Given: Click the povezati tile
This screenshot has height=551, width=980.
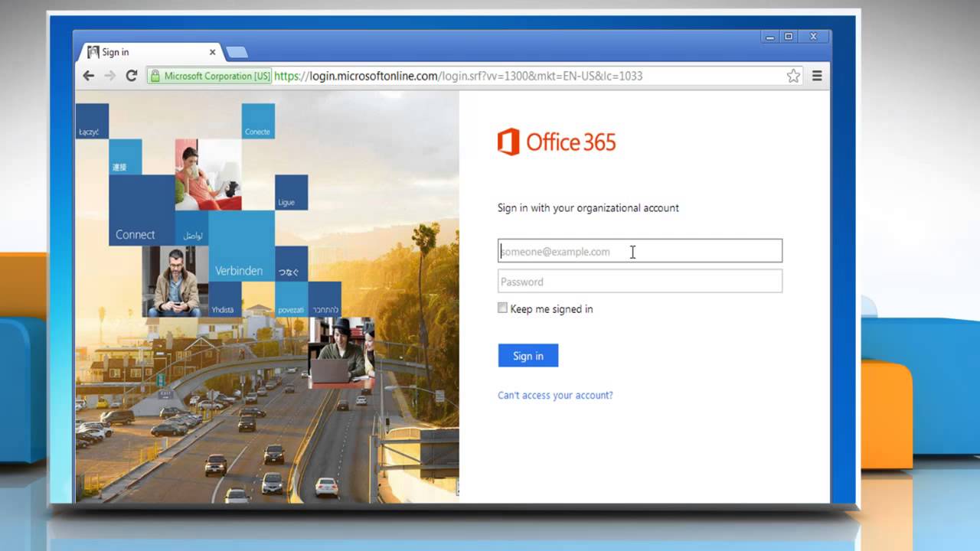Looking at the screenshot, I should click(x=291, y=299).
